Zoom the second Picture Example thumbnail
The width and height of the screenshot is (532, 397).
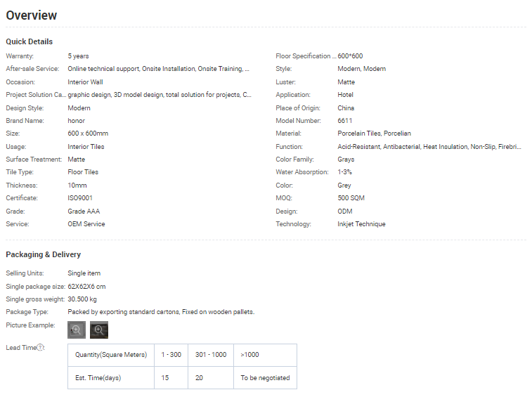pyautogui.click(x=99, y=330)
